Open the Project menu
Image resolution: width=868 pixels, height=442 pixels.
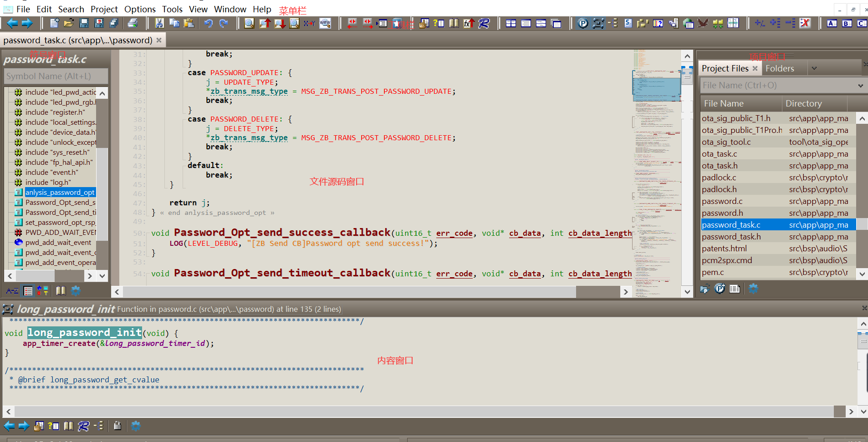pyautogui.click(x=104, y=9)
